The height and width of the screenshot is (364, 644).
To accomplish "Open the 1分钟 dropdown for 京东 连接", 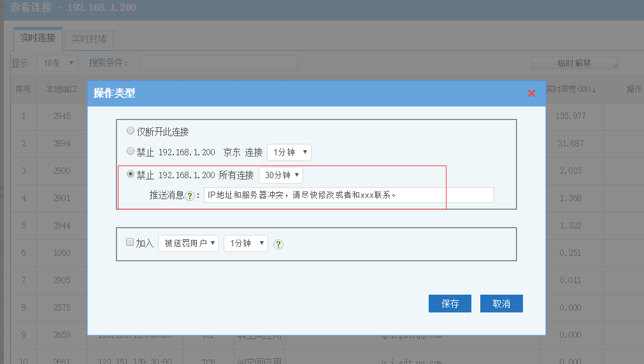I will point(289,152).
